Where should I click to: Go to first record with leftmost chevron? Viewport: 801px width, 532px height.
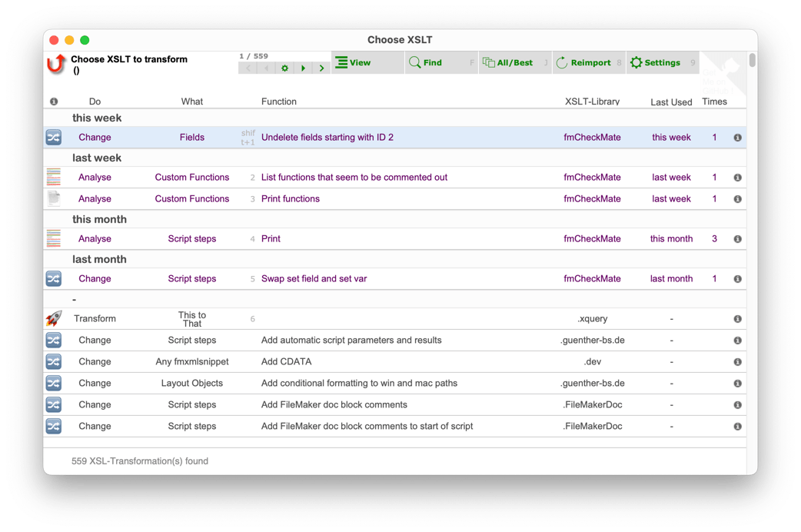pos(248,68)
